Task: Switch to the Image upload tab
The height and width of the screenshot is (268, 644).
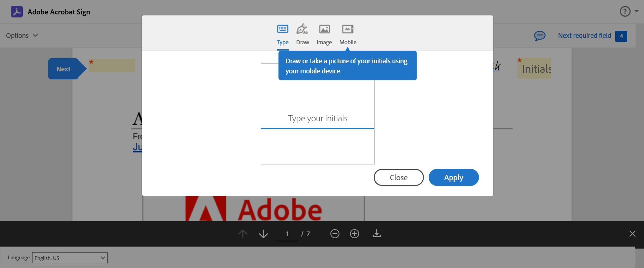Action: (x=324, y=35)
